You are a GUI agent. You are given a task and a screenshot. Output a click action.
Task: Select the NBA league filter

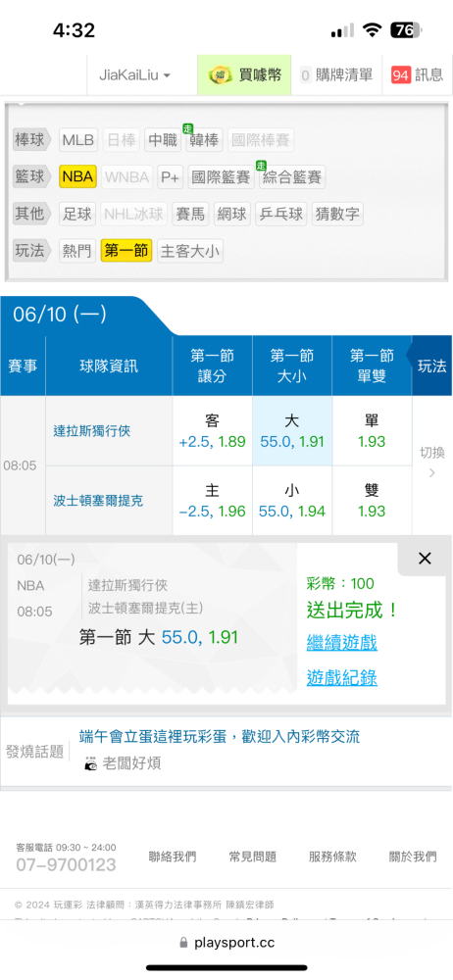(78, 176)
